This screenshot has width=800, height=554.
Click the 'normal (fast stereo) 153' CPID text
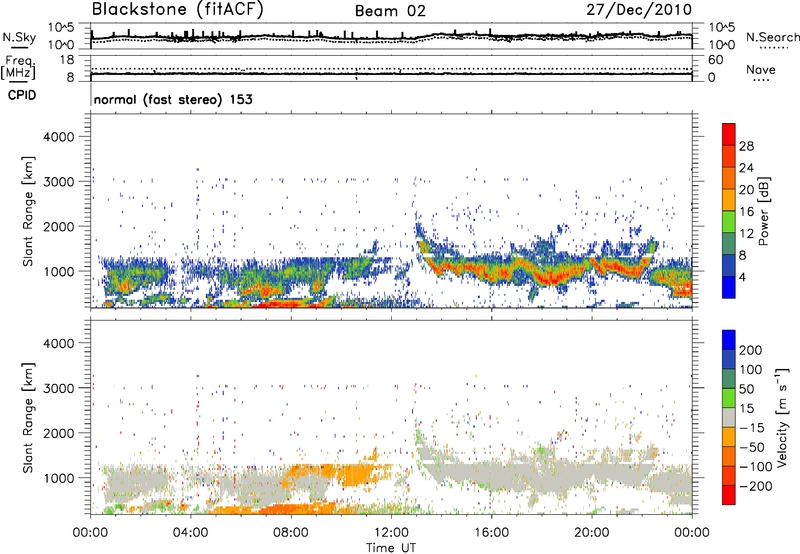click(173, 99)
